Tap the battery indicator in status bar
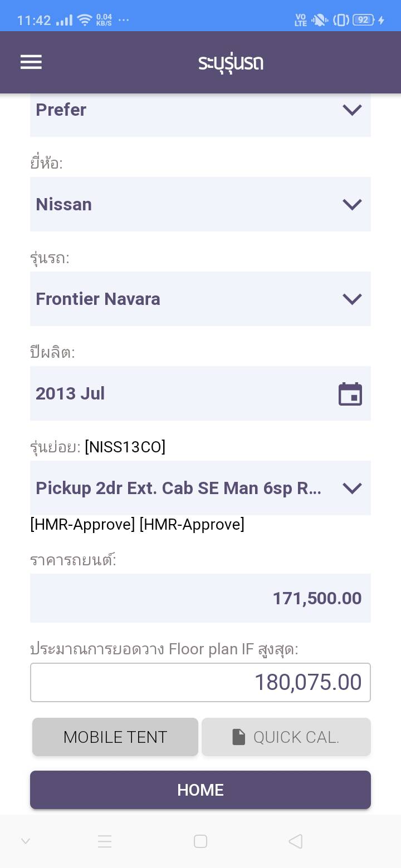Screen dimensions: 401x868 point(363,20)
